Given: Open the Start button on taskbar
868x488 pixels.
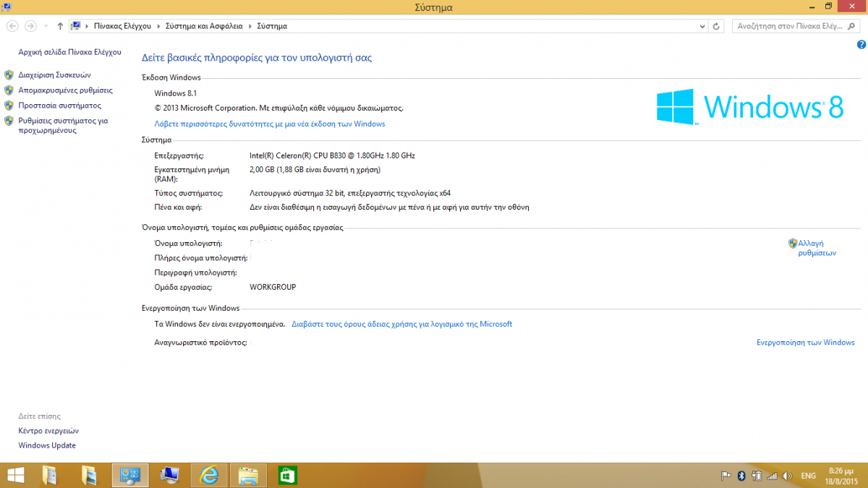Looking at the screenshot, I should 14,475.
